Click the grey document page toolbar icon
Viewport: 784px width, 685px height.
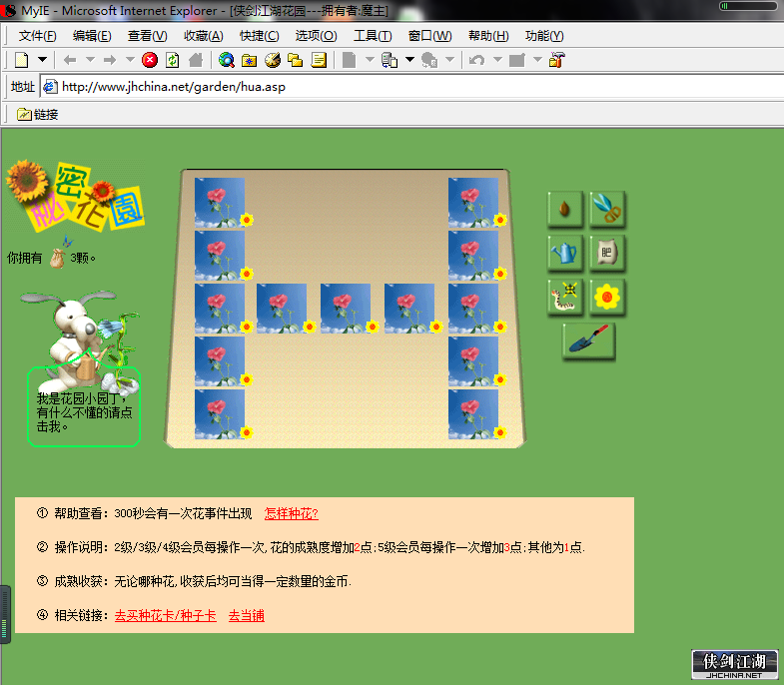point(349,60)
